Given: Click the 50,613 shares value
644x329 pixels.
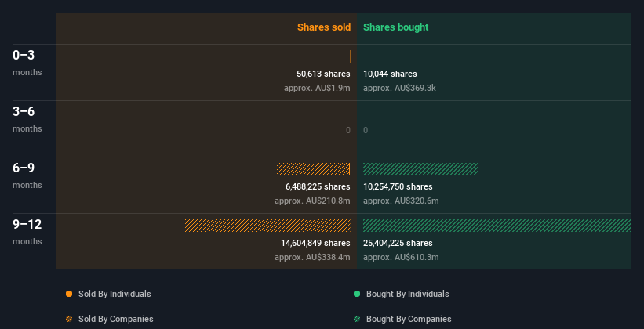Looking at the screenshot, I should click(x=323, y=74).
